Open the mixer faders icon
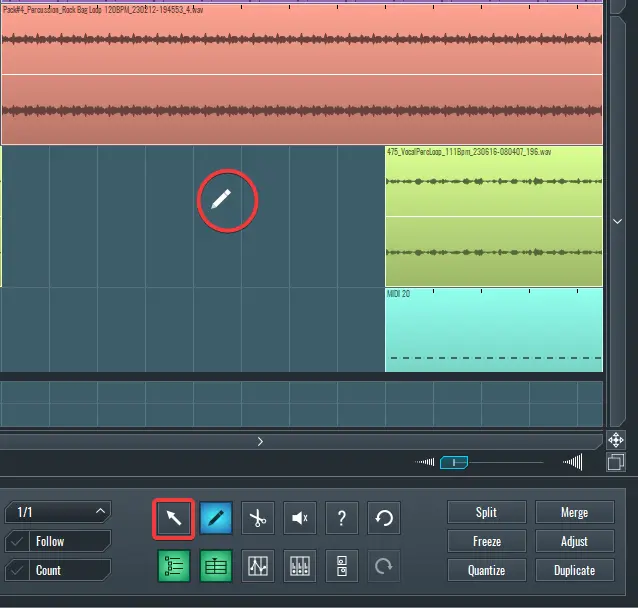 pos(300,566)
